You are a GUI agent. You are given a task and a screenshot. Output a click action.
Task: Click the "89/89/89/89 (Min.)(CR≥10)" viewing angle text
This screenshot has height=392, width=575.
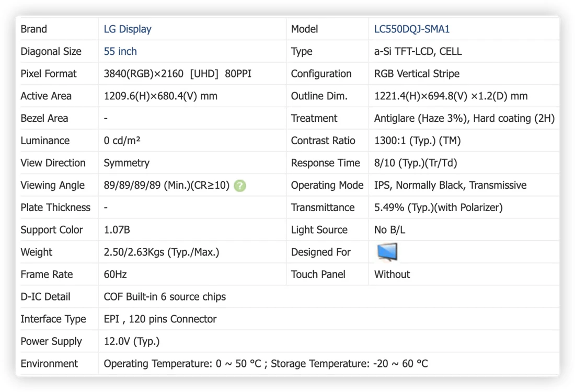click(166, 186)
